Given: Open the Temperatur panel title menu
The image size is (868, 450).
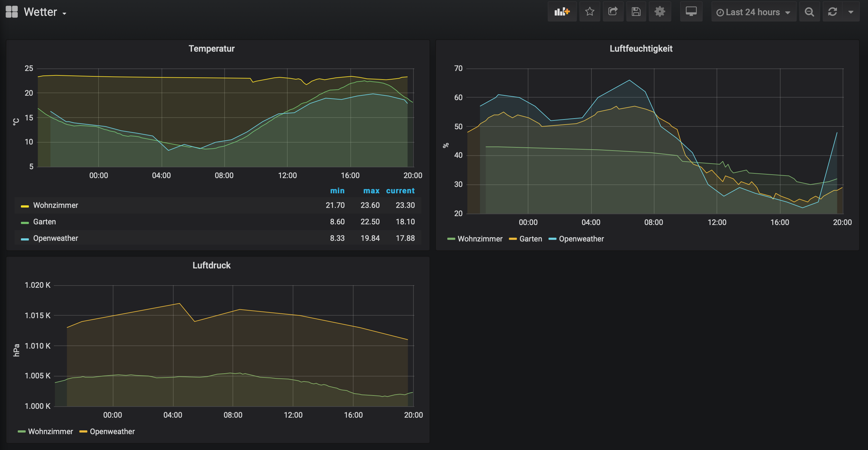Looking at the screenshot, I should point(211,48).
